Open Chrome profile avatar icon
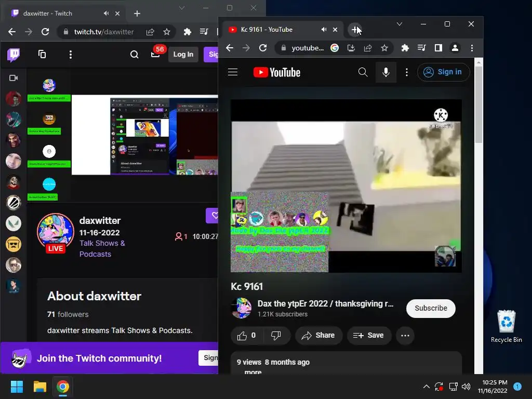Viewport: 532px width, 399px height. point(455,48)
